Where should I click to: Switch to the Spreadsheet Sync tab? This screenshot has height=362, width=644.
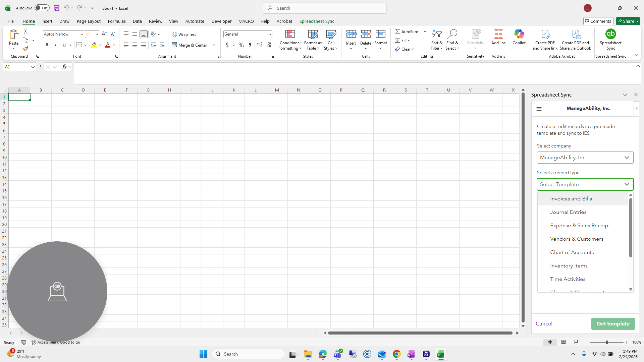[x=317, y=21]
